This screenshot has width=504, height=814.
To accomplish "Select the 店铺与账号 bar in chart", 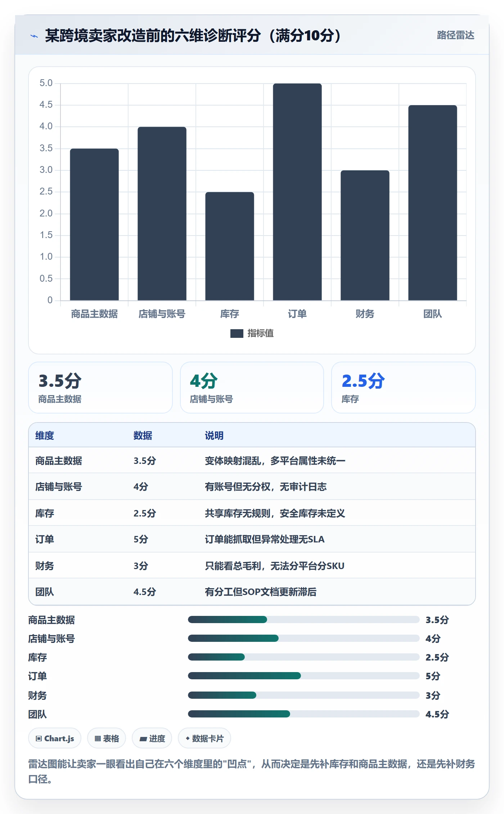I will [162, 214].
